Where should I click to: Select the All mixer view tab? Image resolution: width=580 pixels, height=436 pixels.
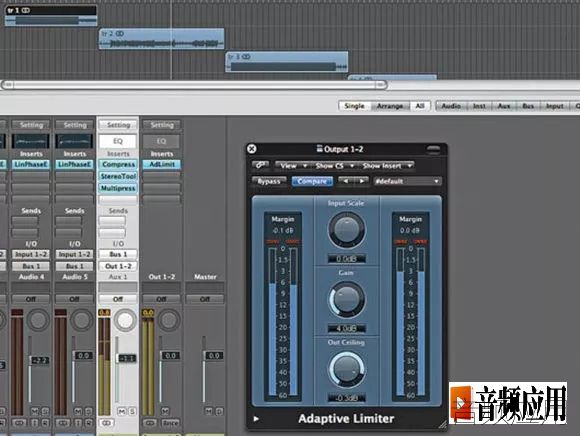pyautogui.click(x=420, y=106)
